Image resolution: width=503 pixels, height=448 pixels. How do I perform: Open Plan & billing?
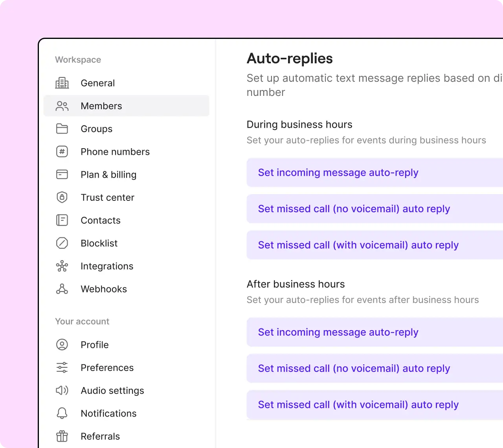pos(126,174)
